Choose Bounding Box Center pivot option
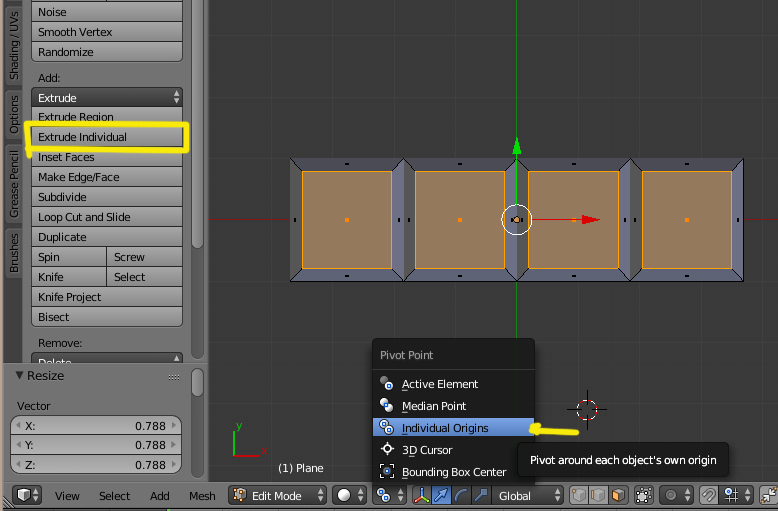This screenshot has width=778, height=511. 454,472
